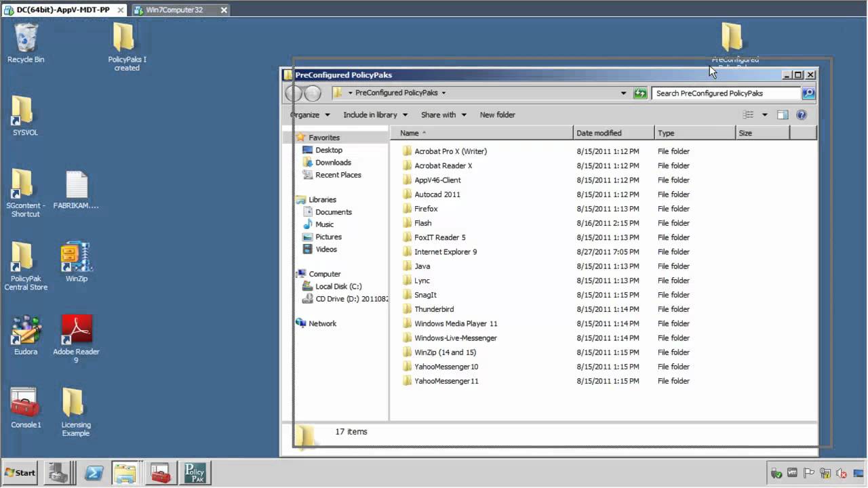Open SGcontent Shortcut on the desktop
The width and height of the screenshot is (868, 488).
pos(25,192)
